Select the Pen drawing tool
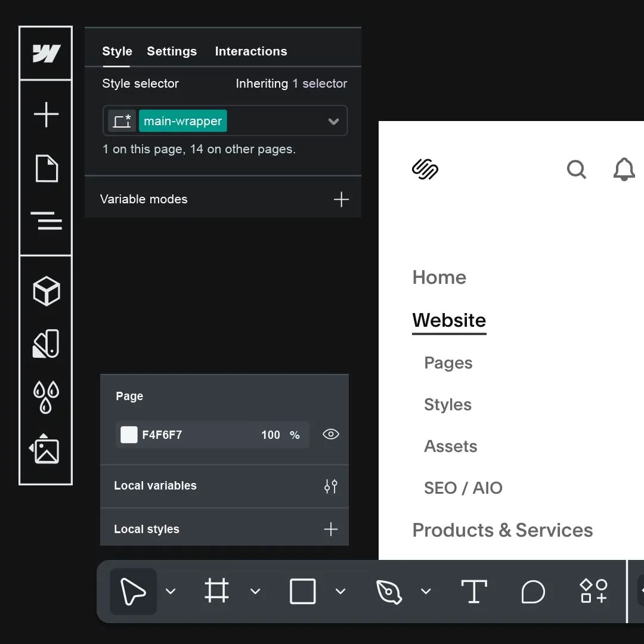 point(389,592)
